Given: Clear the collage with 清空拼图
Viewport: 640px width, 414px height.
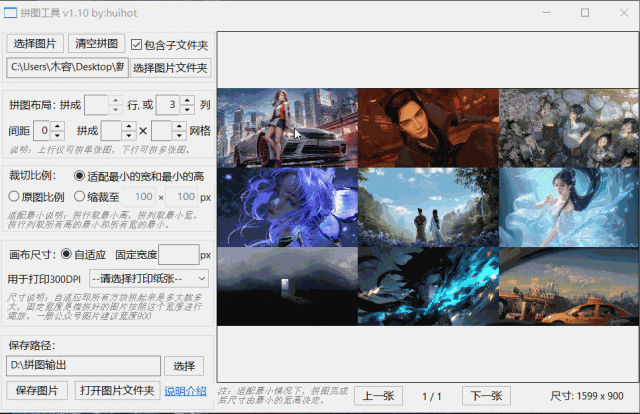Looking at the screenshot, I should pyautogui.click(x=96, y=44).
